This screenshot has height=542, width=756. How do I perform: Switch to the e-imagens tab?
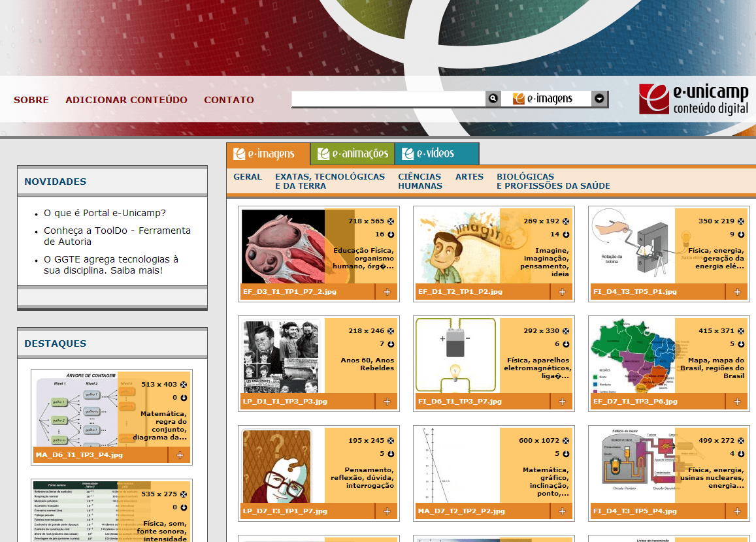(269, 153)
